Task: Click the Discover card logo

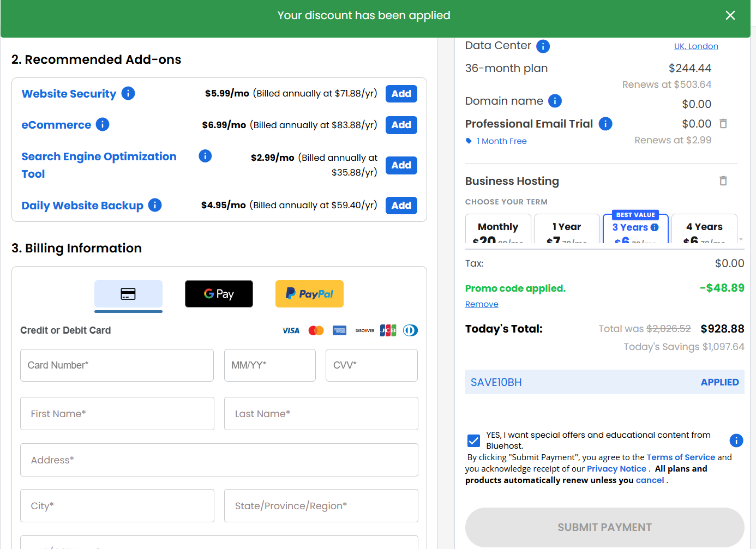Action: tap(365, 330)
